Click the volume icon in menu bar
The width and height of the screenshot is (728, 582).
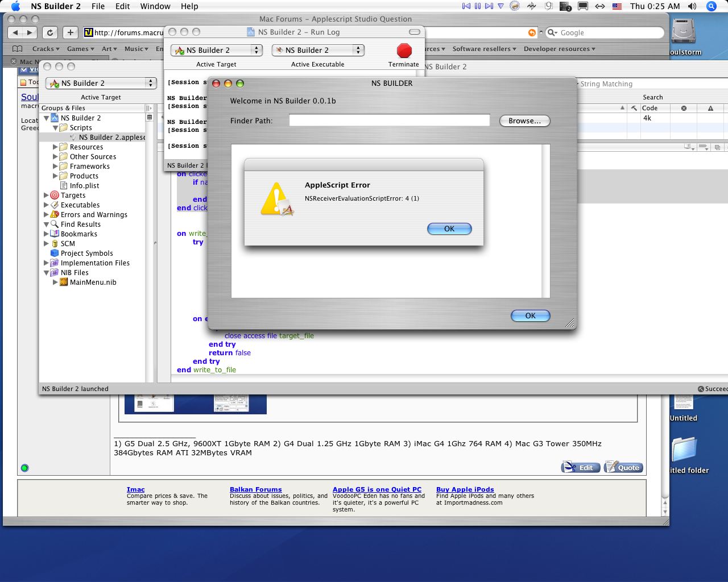692,6
